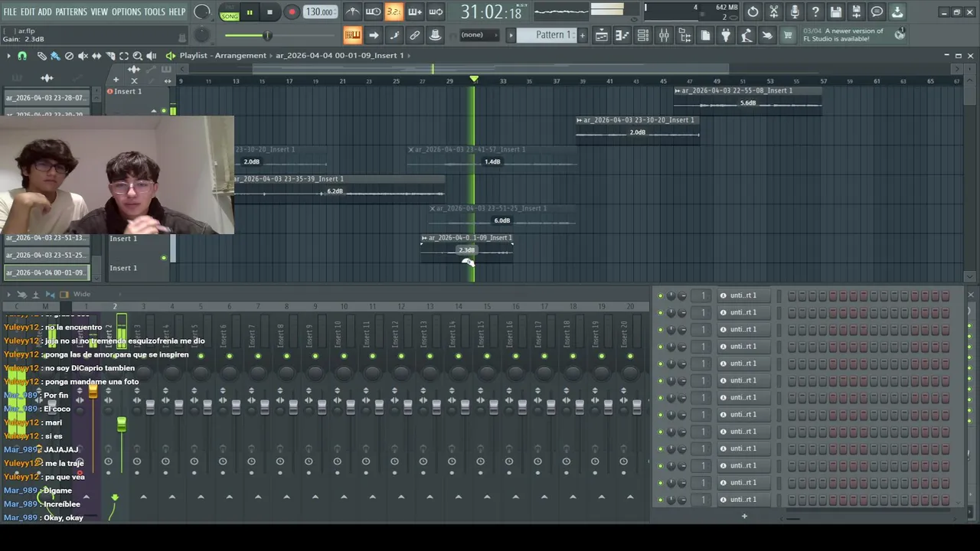
Task: Select the playlist zoom magnifier tool
Action: click(x=138, y=56)
